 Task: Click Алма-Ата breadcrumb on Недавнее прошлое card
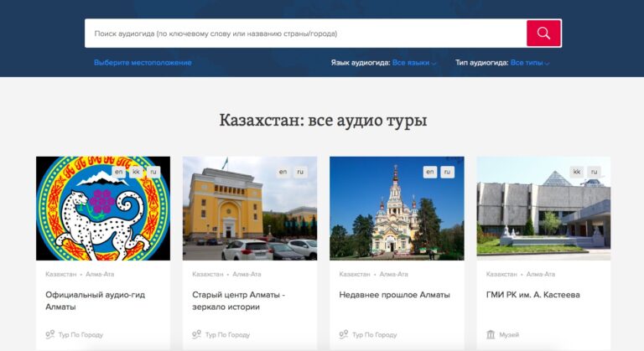(394, 274)
